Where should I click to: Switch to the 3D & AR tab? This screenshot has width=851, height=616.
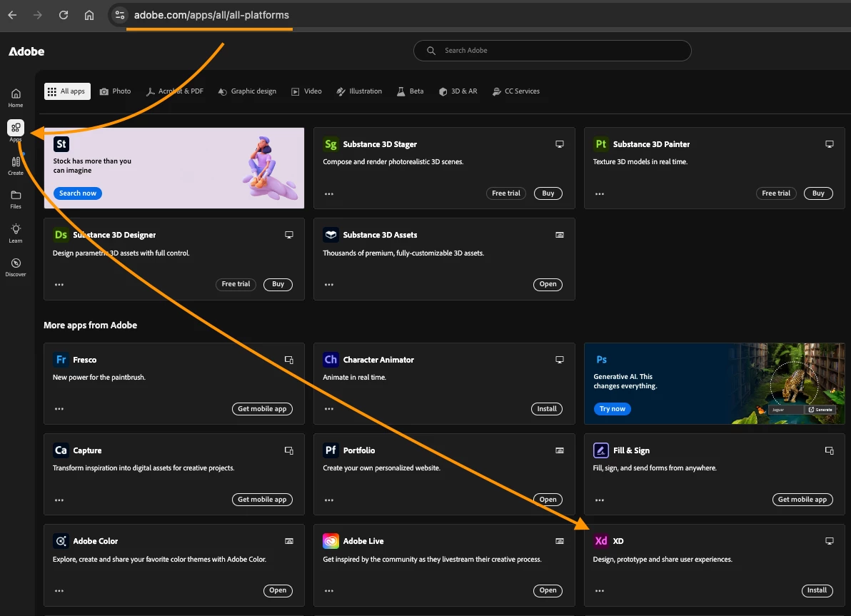[x=458, y=91]
